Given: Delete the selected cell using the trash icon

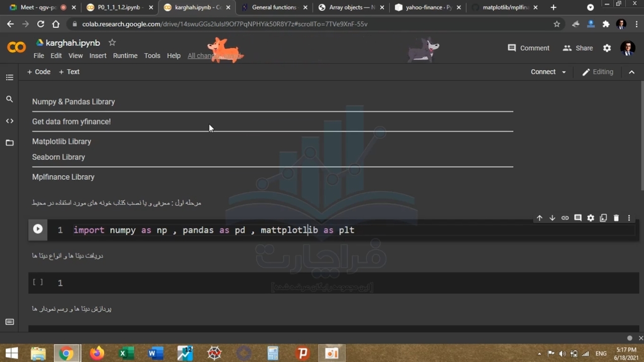Looking at the screenshot, I should [x=616, y=218].
